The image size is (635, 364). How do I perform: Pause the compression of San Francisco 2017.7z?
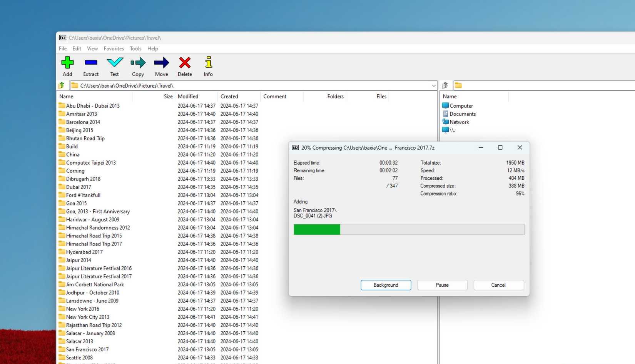point(442,285)
